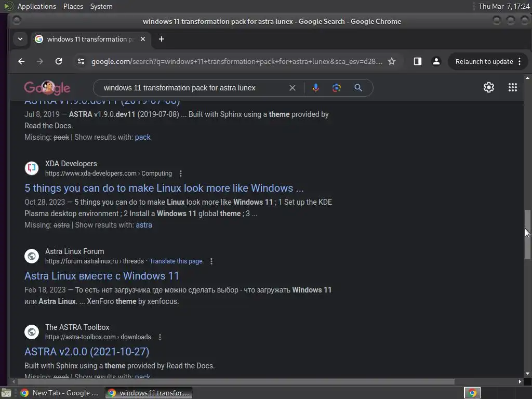532x399 pixels.
Task: Clear the Google search box text
Action: (x=292, y=88)
